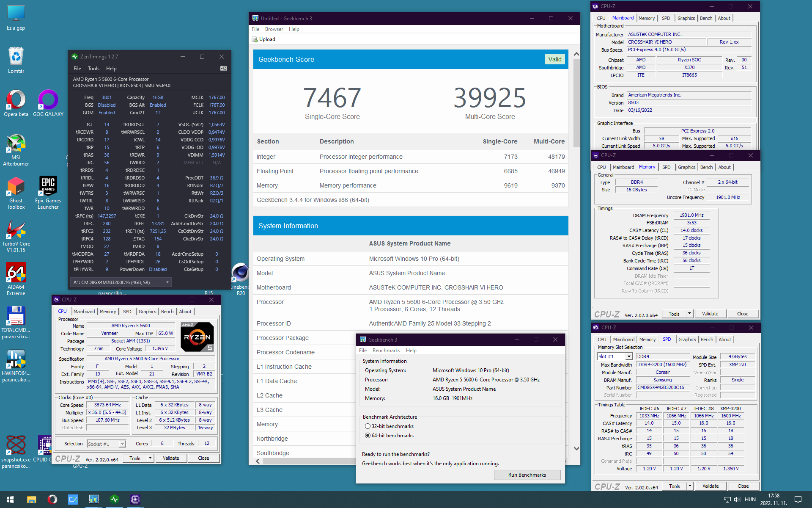Click ZenTimings icon in taskbar
The height and width of the screenshot is (508, 812).
click(x=115, y=500)
